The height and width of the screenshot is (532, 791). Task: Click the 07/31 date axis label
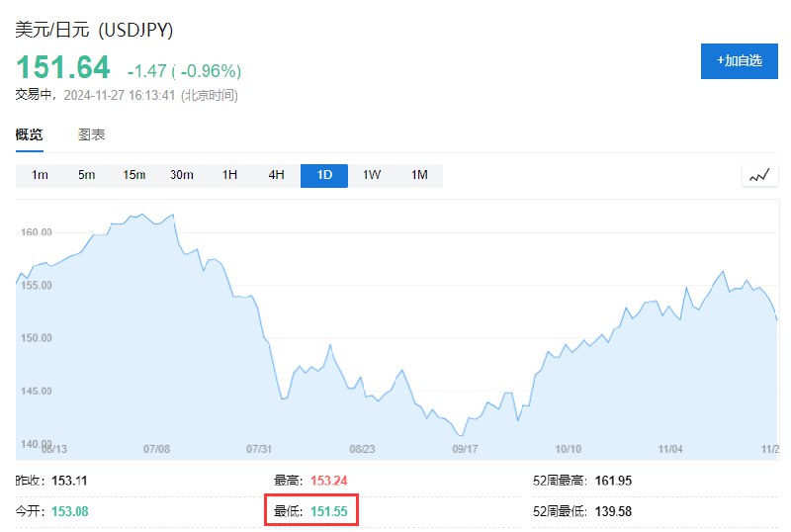point(259,449)
